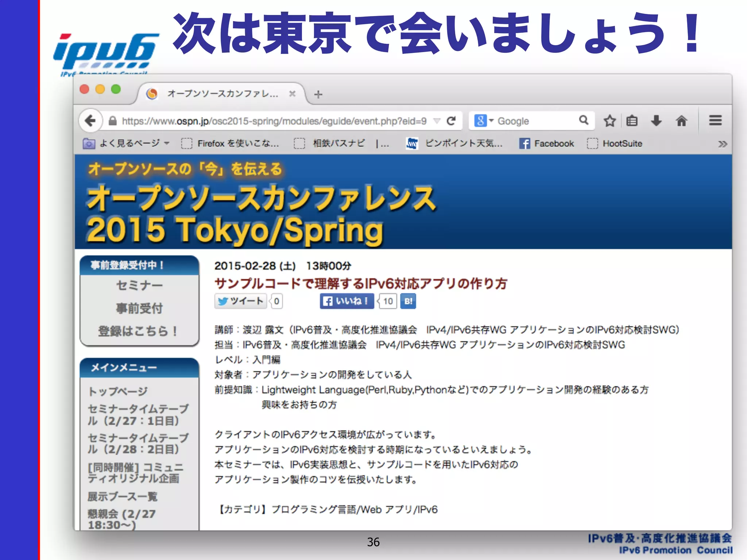Show more bookmarks with chevron overflow
The width and height of the screenshot is (747, 560).
point(722,144)
